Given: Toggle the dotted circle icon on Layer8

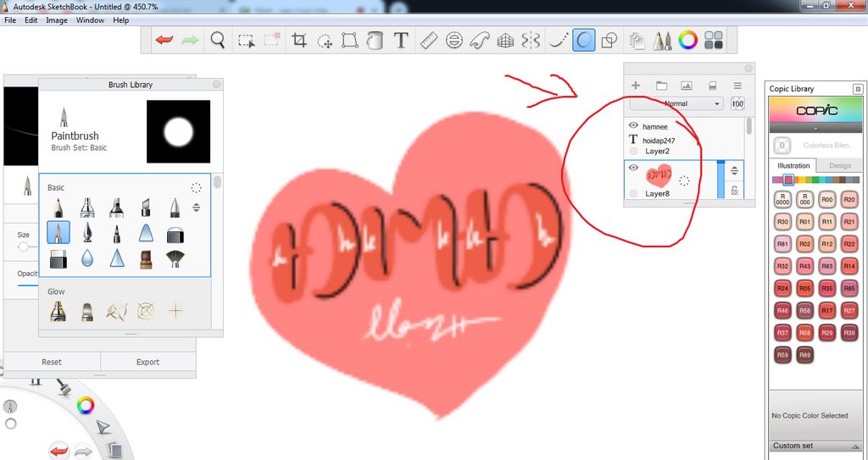Looking at the screenshot, I should (684, 181).
